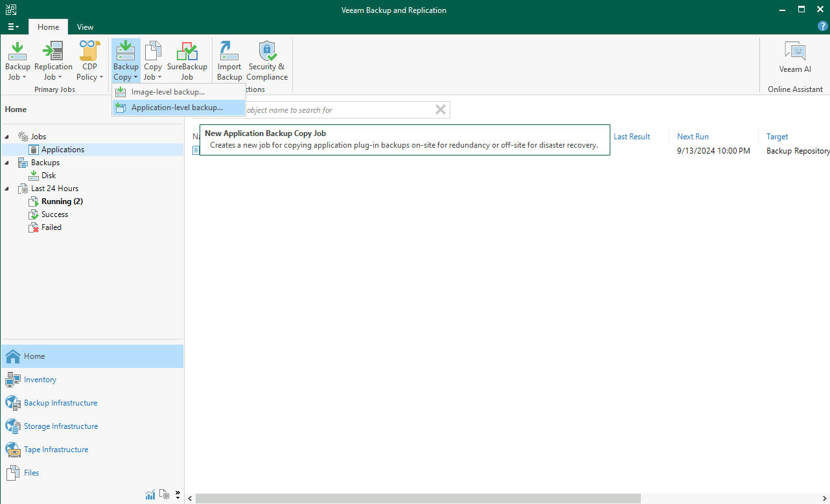The width and height of the screenshot is (830, 504).
Task: Select Image-level backup menu option
Action: 168,92
